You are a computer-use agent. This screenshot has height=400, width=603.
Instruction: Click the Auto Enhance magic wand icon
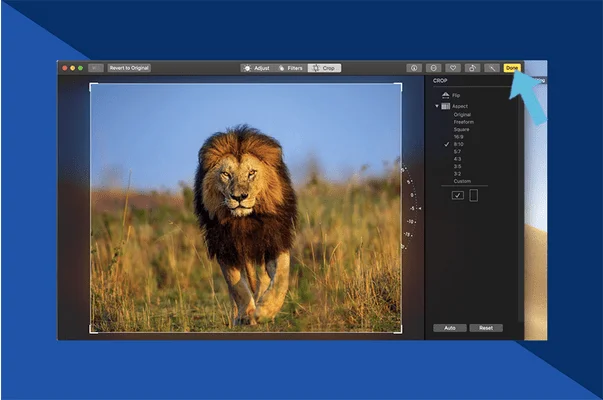coord(492,68)
